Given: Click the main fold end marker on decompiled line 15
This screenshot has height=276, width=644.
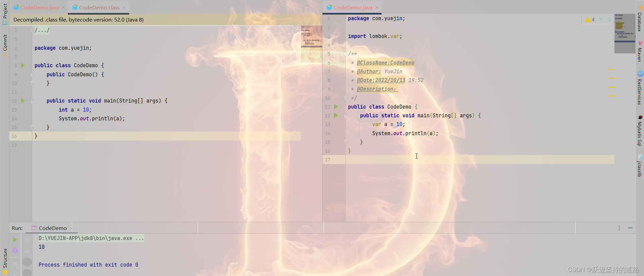Looking at the screenshot, I should [32, 127].
